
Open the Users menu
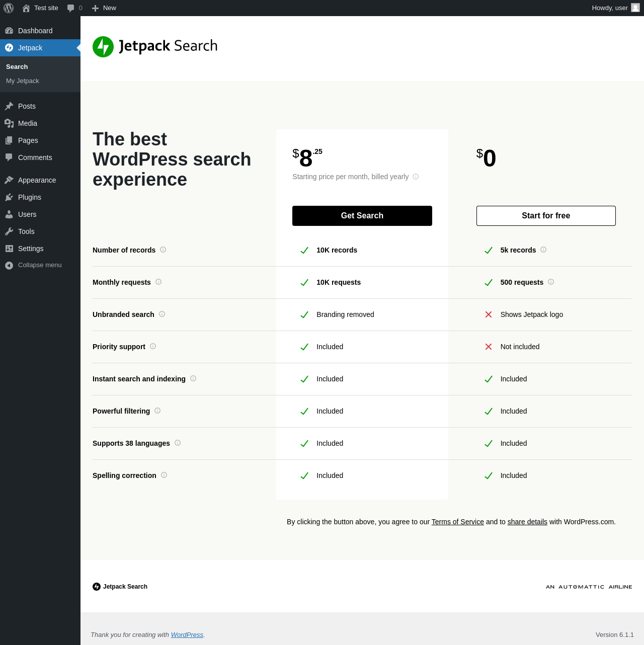point(40,214)
